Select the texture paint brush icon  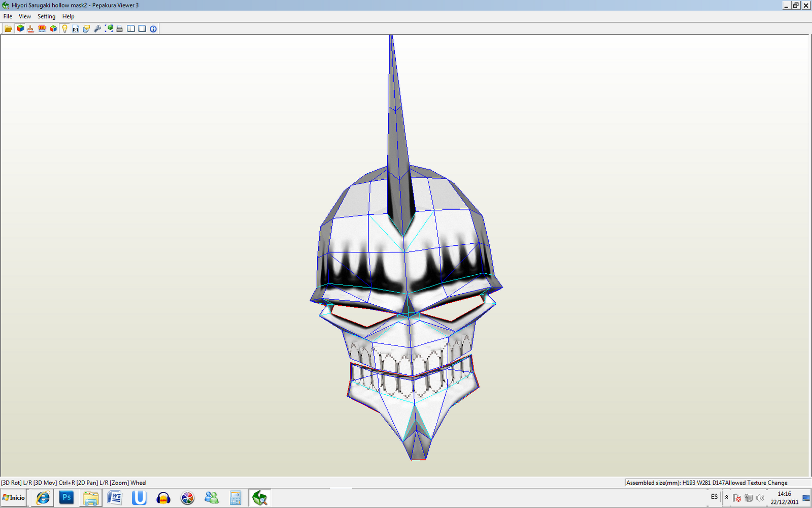(x=31, y=28)
